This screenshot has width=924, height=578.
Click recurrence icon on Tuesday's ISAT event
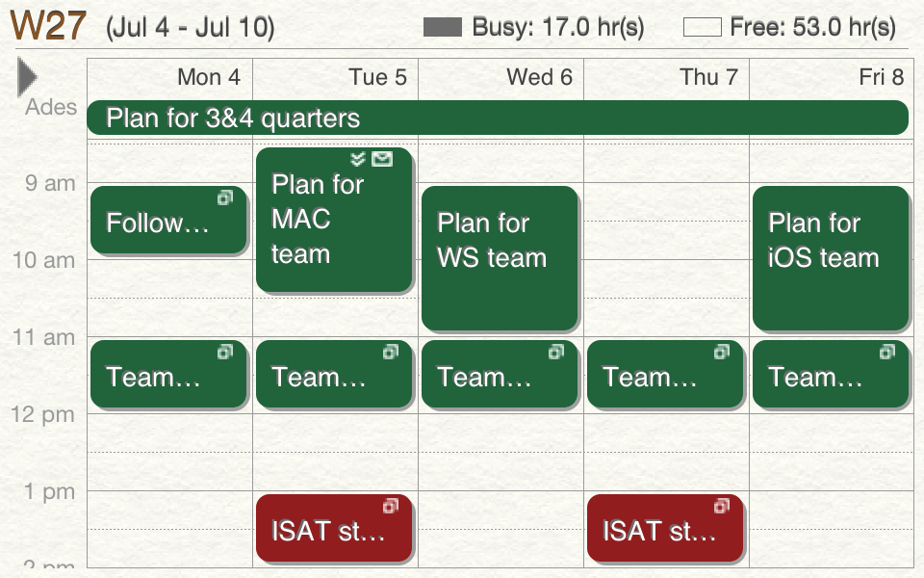click(391, 506)
